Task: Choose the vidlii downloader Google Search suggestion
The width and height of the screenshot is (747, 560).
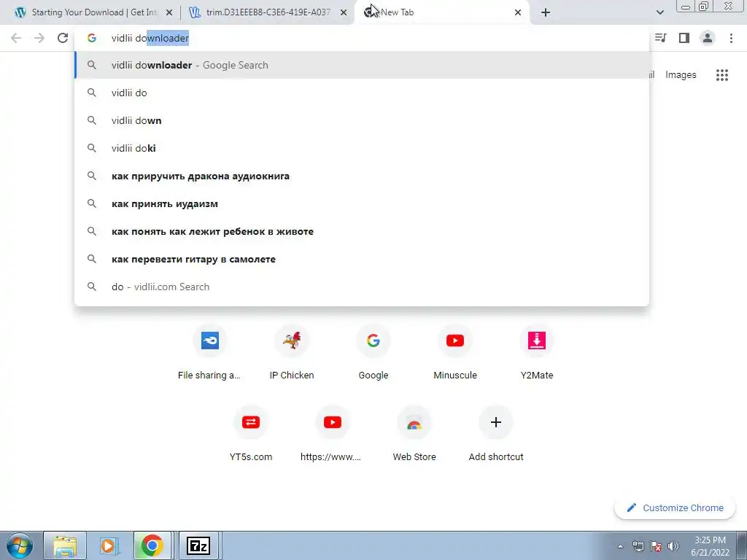Action: click(x=362, y=65)
